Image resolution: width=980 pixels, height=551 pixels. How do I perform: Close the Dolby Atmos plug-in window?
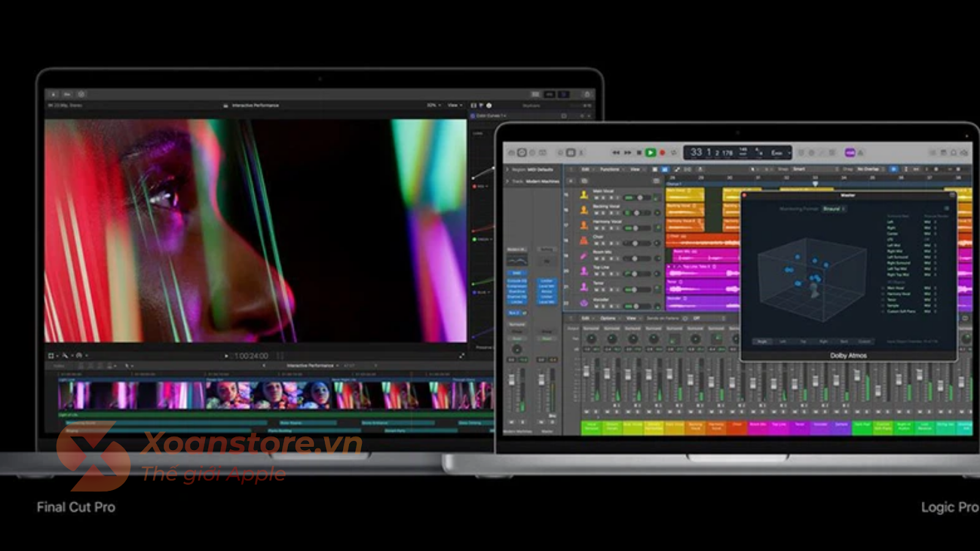744,195
